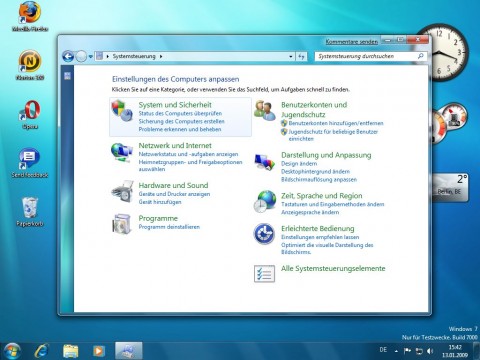Click Netzwerkstatus und -aufgaben anzeigen
Image resolution: width=480 pixels, height=360 pixels.
(188, 154)
